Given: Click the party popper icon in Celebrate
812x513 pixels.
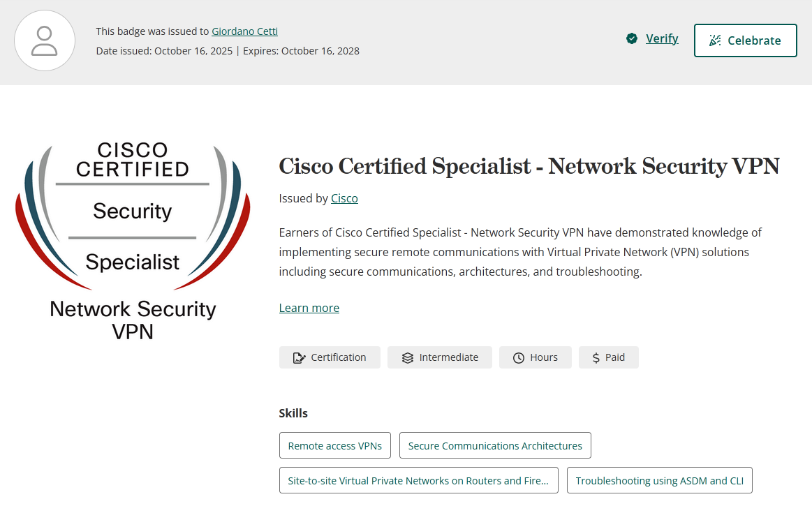Looking at the screenshot, I should (x=715, y=40).
